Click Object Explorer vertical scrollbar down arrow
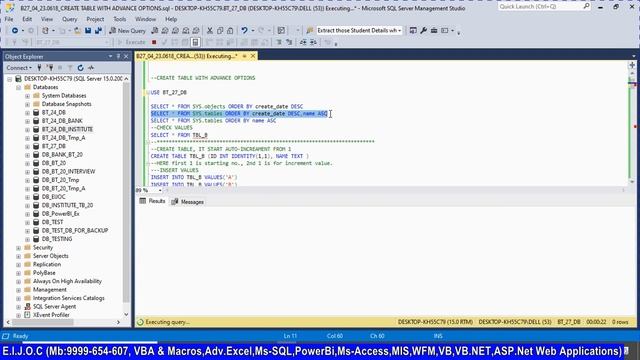Image resolution: width=640 pixels, height=360 pixels. point(126,314)
